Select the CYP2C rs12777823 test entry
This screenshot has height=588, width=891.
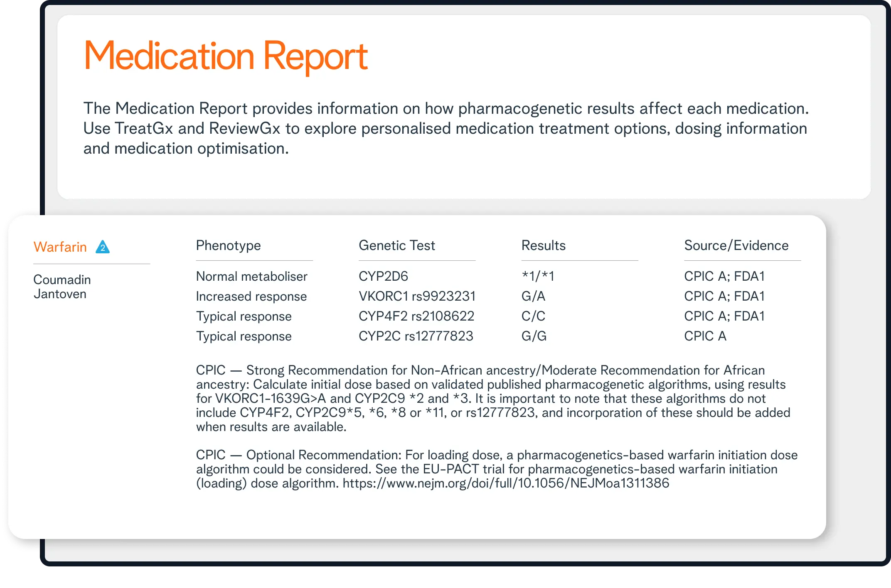click(416, 336)
